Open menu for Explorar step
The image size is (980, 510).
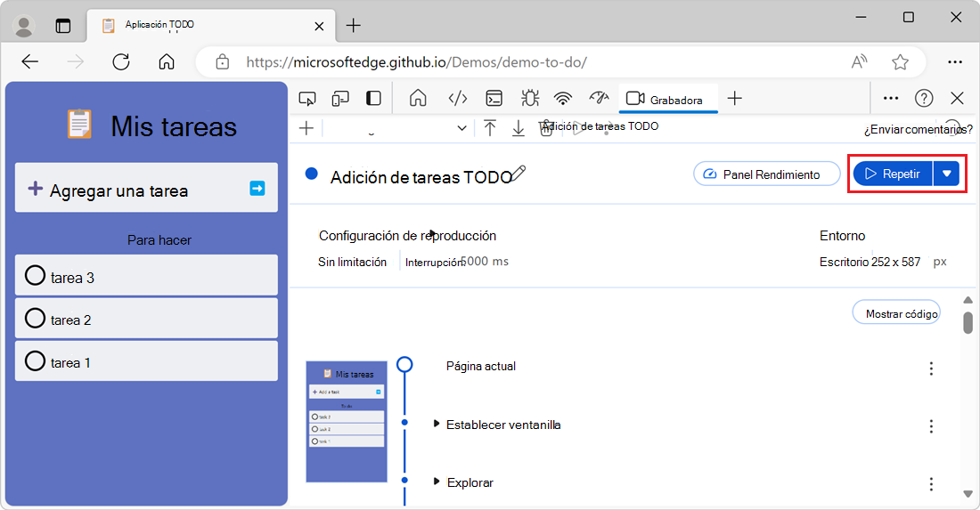[931, 484]
